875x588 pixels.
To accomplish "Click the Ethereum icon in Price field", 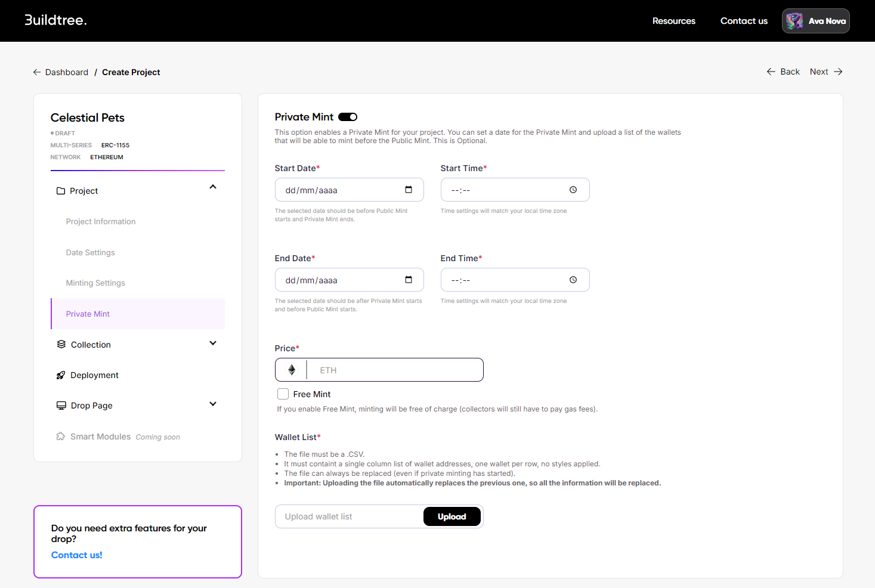I will pos(292,370).
